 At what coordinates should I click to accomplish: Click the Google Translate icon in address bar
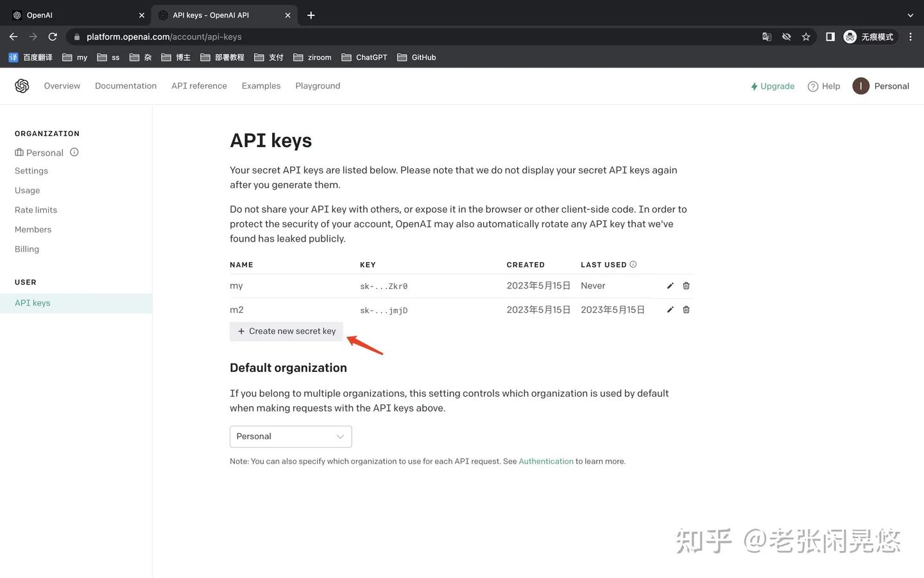pyautogui.click(x=766, y=37)
